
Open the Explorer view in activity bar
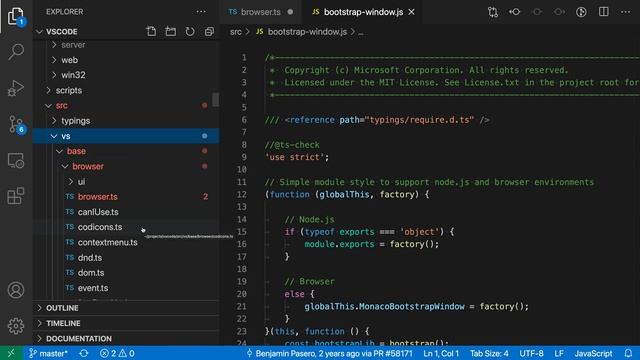click(16, 16)
